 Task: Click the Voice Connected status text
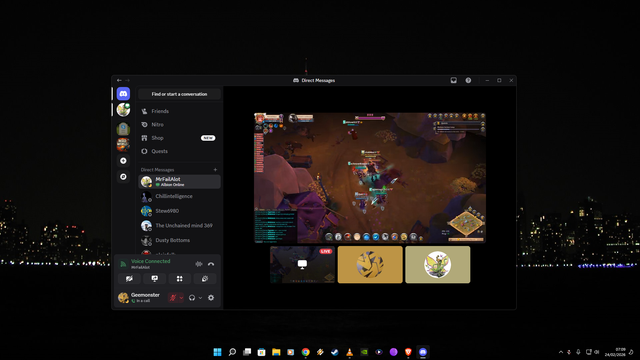(151, 261)
